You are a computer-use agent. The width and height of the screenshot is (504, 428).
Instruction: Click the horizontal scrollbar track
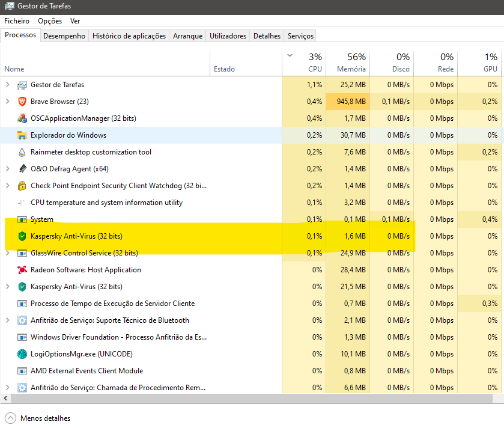(252, 399)
